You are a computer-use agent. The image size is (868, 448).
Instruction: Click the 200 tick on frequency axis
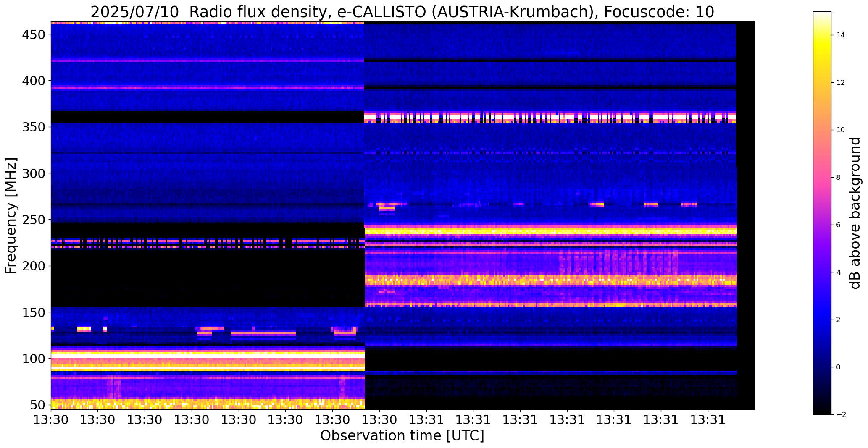point(33,266)
